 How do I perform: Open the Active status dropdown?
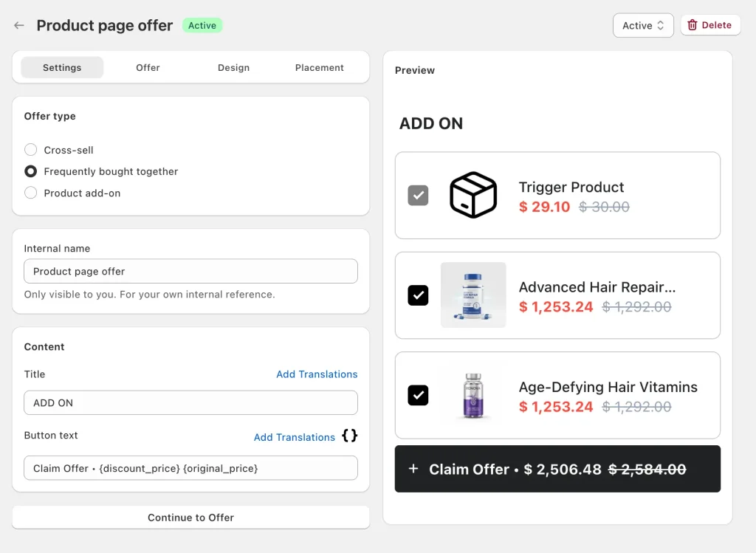tap(642, 24)
